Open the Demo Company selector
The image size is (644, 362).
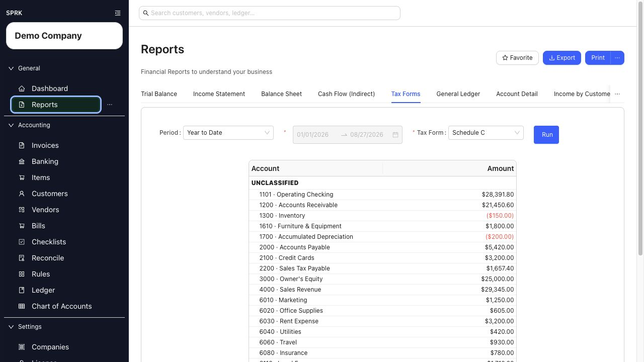click(x=64, y=36)
